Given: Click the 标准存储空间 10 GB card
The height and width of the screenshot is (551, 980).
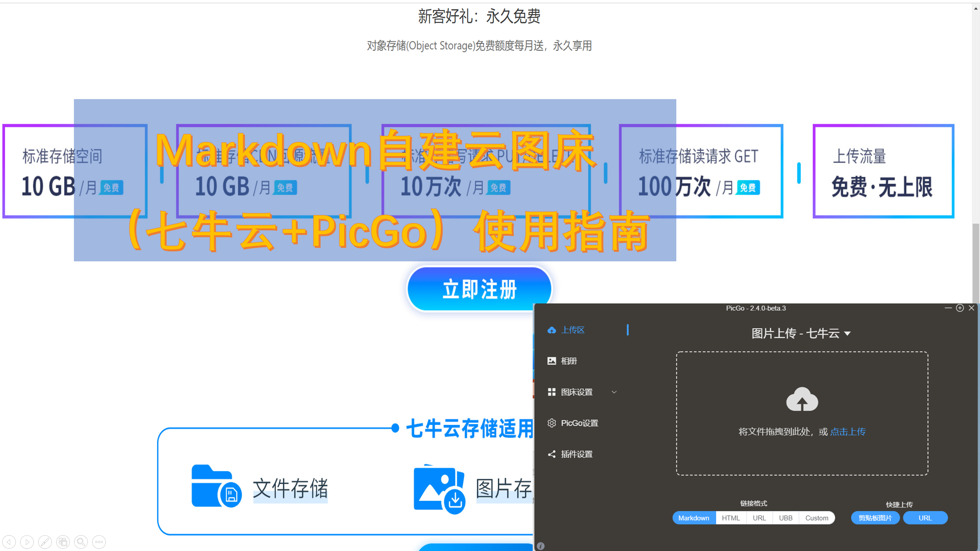Looking at the screenshot, I should coord(75,171).
